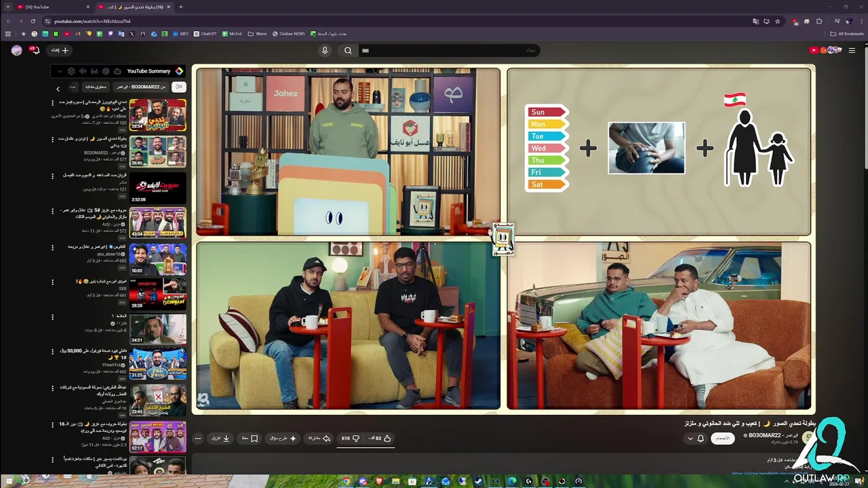Open options menu for the 2:52:08 video
Viewport: 868px width, 488px height.
53,176
